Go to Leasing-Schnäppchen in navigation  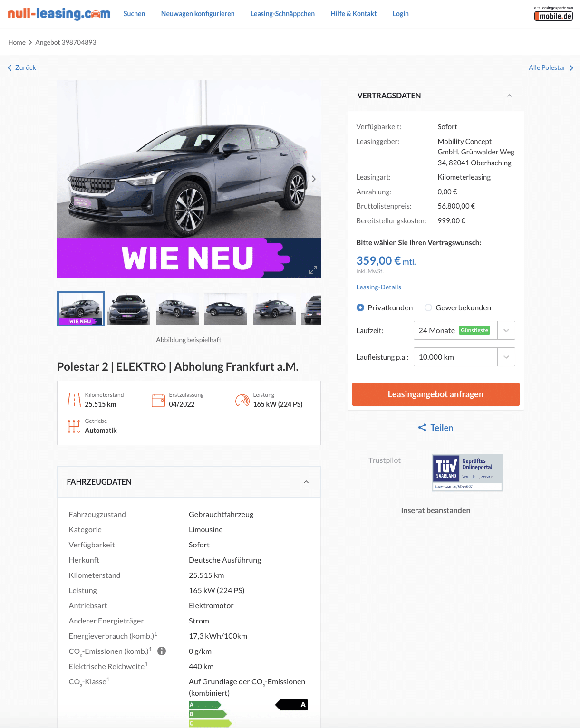[282, 14]
